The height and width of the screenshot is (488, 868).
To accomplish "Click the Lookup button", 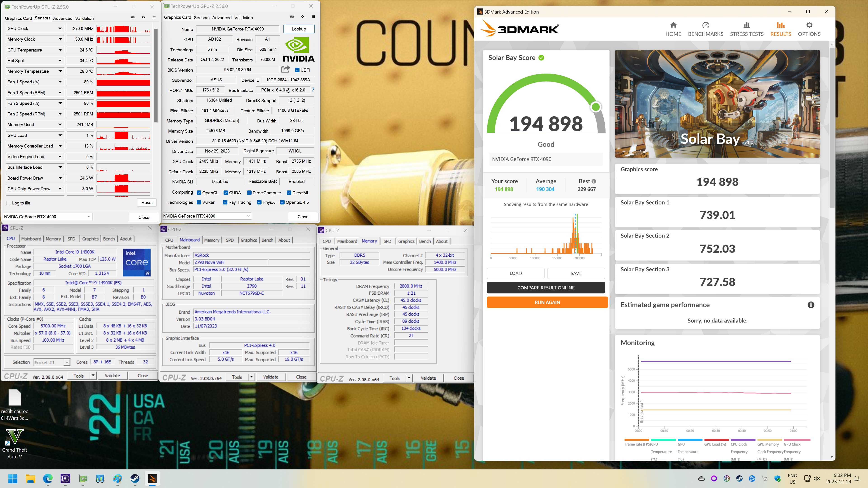I will 299,29.
